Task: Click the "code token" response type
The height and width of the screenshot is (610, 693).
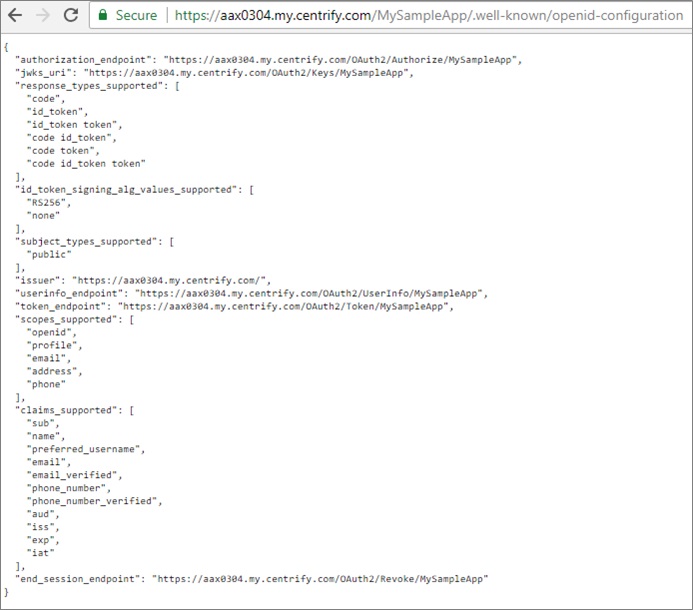Action: tap(63, 151)
